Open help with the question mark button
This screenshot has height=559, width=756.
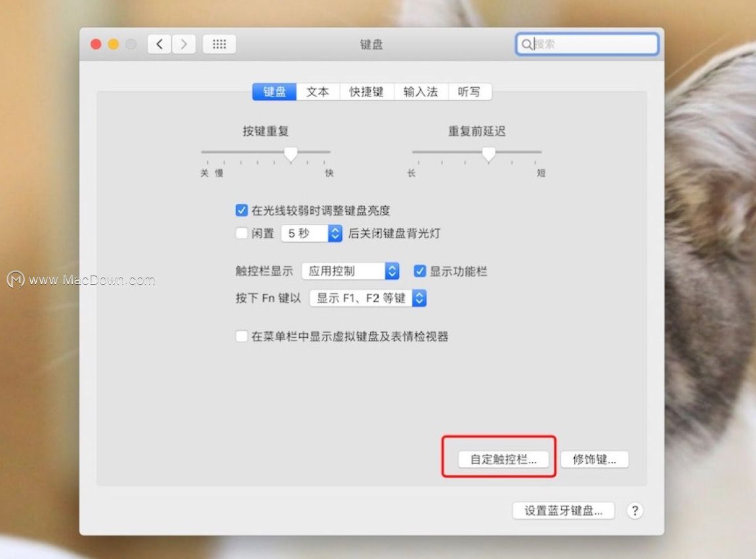click(635, 510)
